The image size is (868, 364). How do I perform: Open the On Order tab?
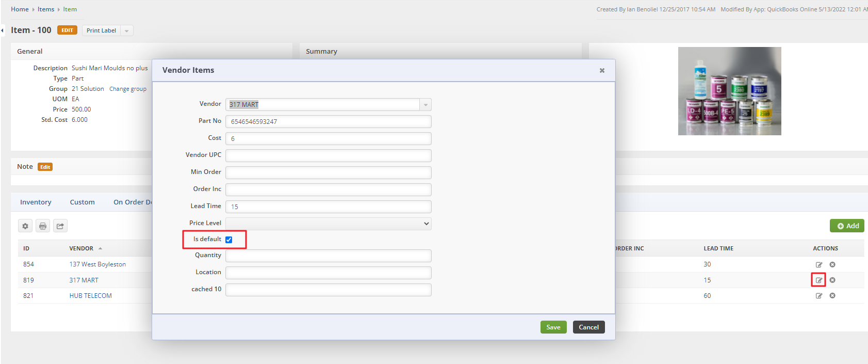click(x=133, y=202)
